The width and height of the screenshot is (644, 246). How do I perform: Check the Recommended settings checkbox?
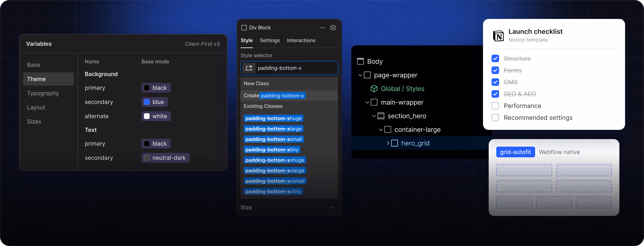495,118
